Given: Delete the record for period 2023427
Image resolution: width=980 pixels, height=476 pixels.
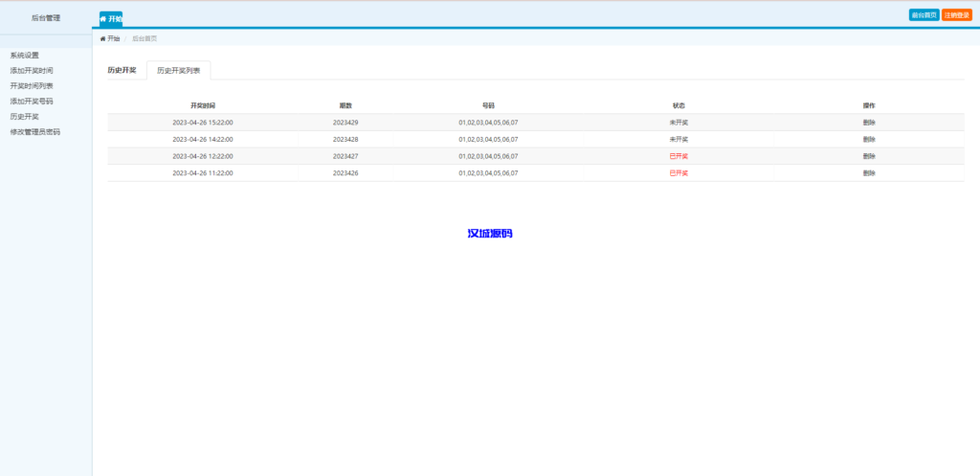Looking at the screenshot, I should click(x=869, y=156).
